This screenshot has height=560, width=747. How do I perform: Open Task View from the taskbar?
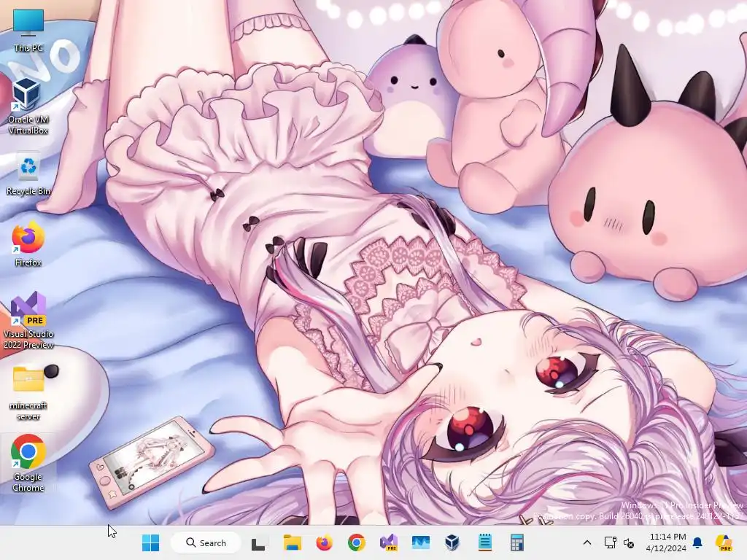pyautogui.click(x=258, y=542)
